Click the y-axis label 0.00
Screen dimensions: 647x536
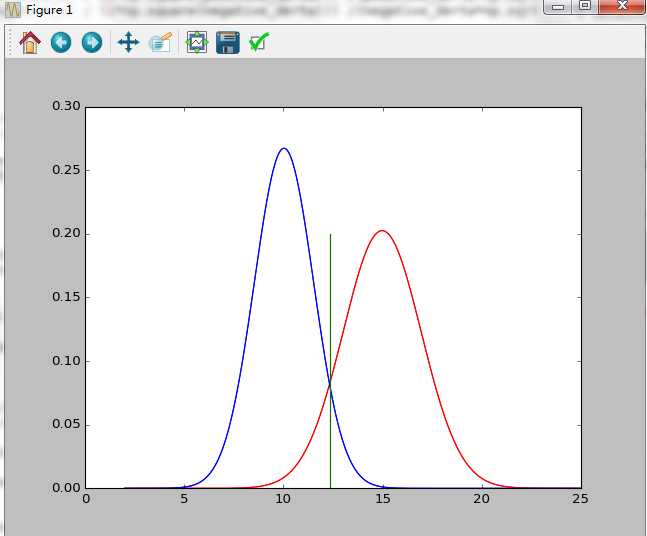(66, 488)
